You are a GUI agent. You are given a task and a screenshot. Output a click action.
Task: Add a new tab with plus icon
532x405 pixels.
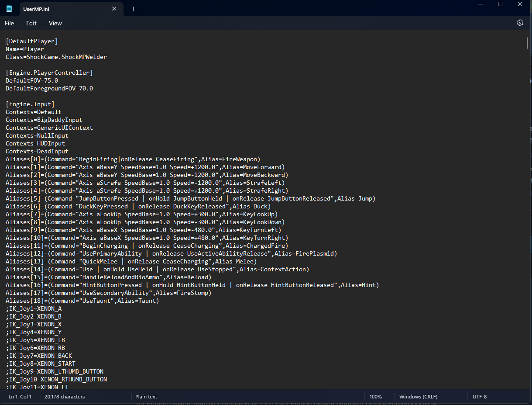pyautogui.click(x=133, y=9)
